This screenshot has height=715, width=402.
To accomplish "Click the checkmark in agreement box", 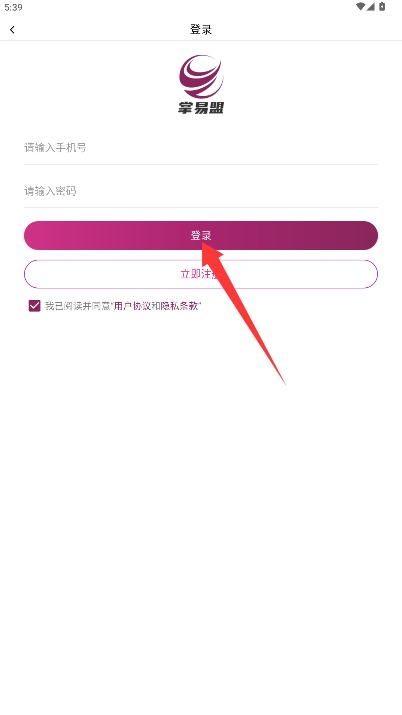I will 35,306.
